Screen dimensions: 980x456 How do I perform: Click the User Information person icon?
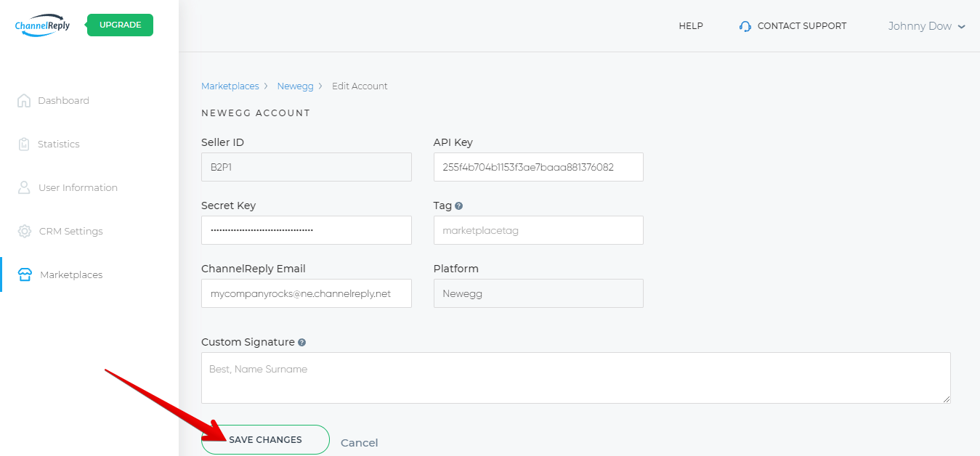pos(24,187)
